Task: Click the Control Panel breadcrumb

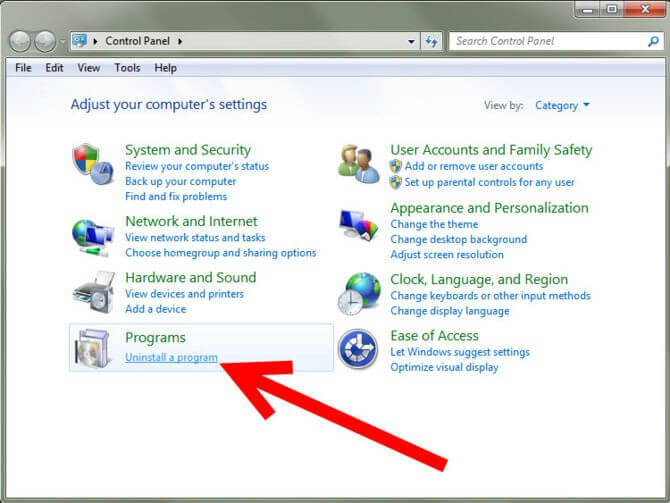Action: point(138,41)
